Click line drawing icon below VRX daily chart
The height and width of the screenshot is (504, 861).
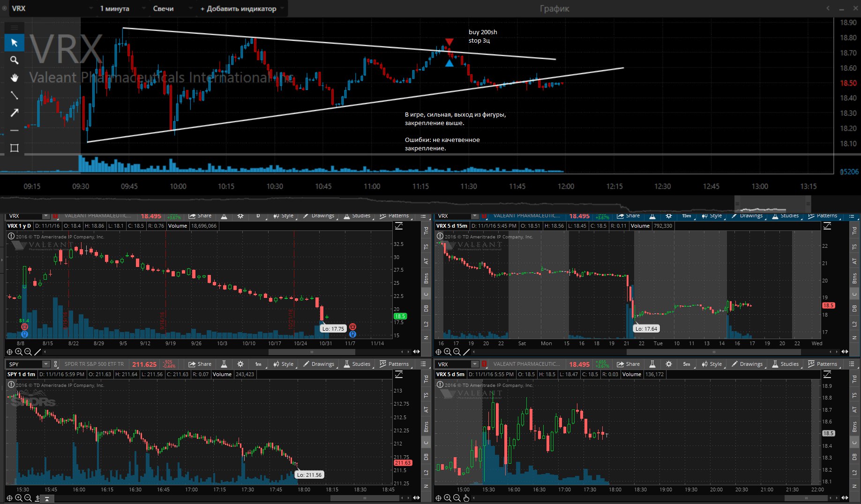[37, 352]
